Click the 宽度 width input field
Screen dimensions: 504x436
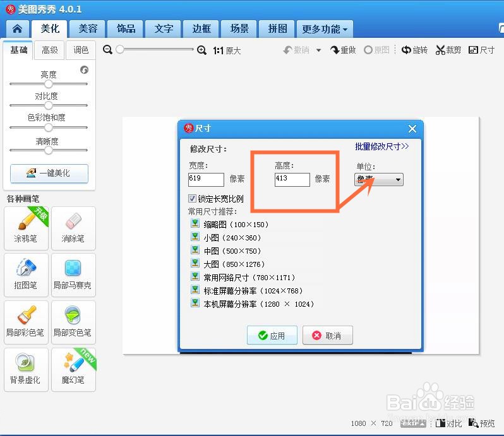206,179
